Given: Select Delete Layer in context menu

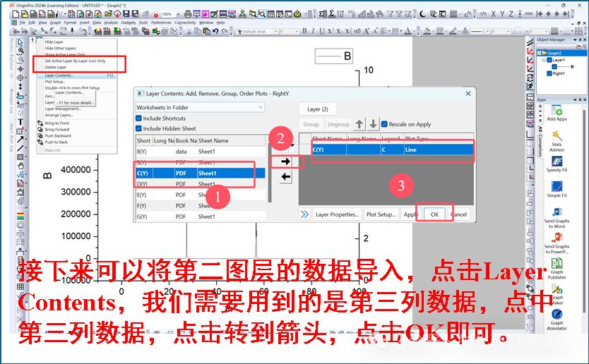Looking at the screenshot, I should tap(56, 67).
